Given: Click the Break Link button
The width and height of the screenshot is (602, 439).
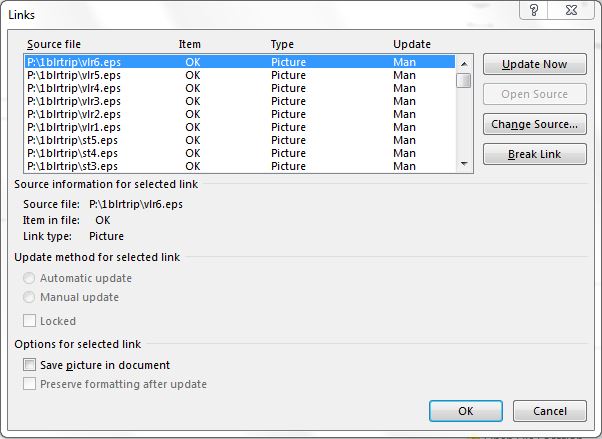Looking at the screenshot, I should (534, 154).
